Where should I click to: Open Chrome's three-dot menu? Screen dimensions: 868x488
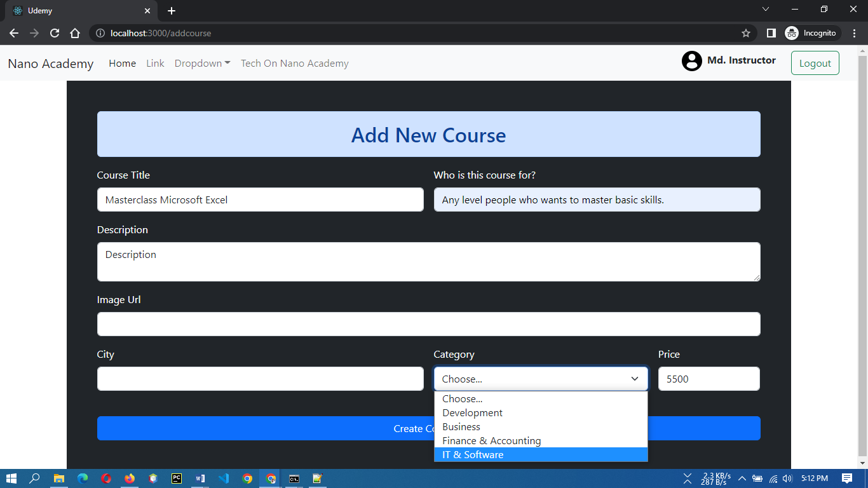[854, 32]
